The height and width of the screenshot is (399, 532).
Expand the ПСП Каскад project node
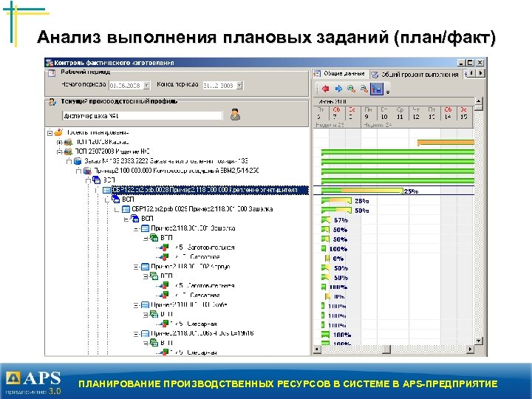(x=59, y=142)
